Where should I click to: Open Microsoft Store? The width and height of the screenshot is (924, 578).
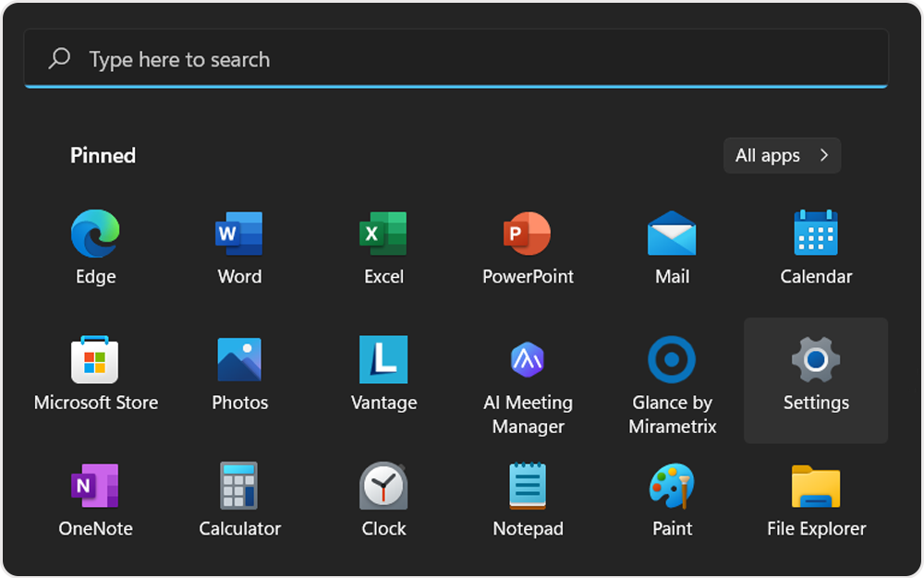tap(95, 372)
